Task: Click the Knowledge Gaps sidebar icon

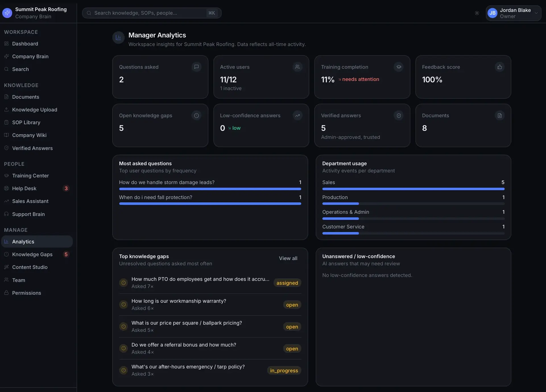Action: (x=6, y=254)
